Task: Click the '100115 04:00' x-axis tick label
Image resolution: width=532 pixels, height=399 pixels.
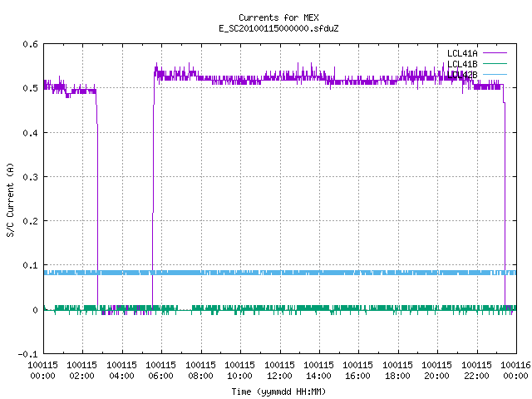Action: click(x=122, y=370)
